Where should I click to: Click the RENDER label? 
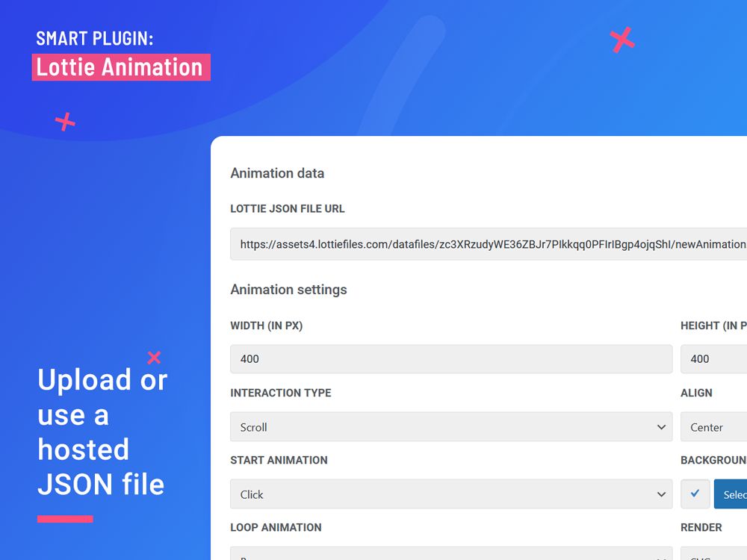click(x=701, y=527)
